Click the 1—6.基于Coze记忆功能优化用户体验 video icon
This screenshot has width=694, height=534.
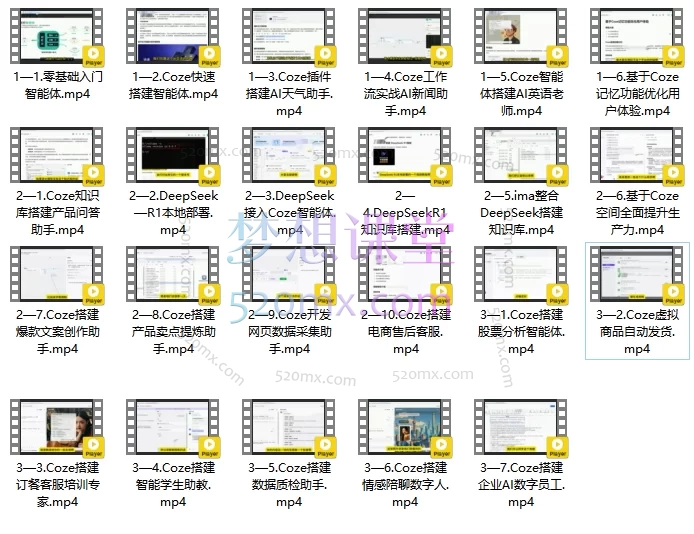637,39
